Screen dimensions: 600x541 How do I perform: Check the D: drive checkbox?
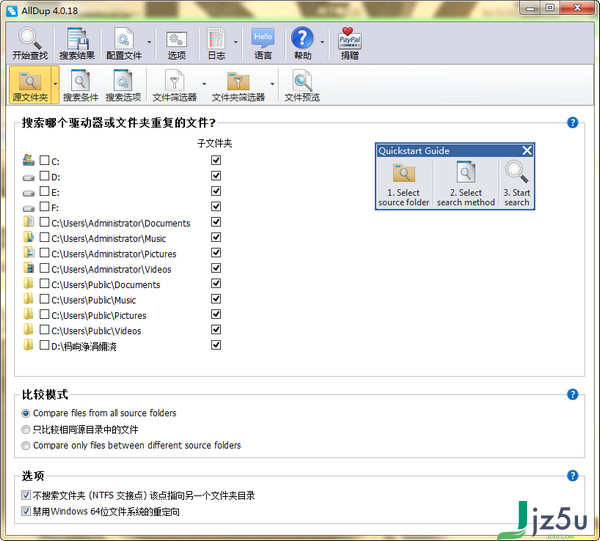[44, 176]
